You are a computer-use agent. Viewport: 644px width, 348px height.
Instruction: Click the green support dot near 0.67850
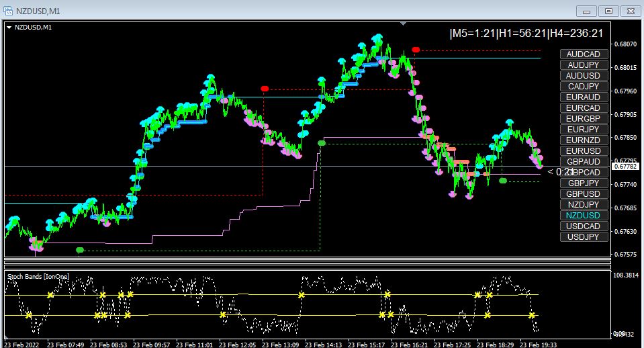point(322,143)
